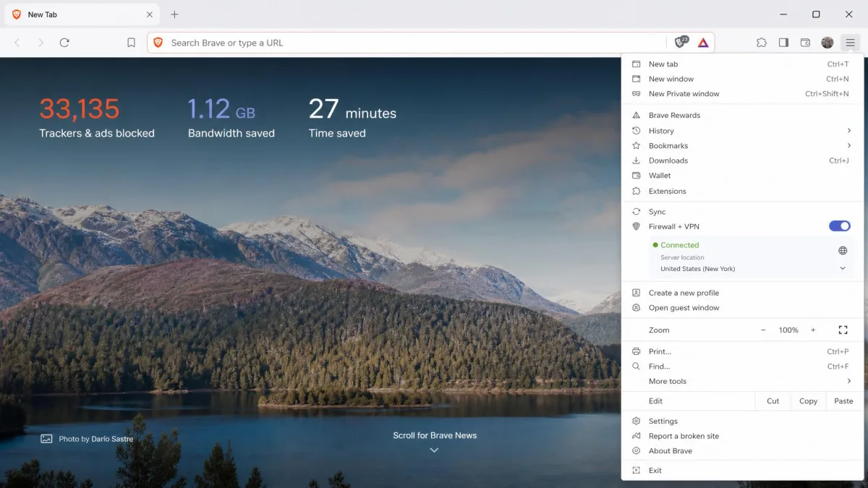Close the hamburger main menu button

coord(850,43)
